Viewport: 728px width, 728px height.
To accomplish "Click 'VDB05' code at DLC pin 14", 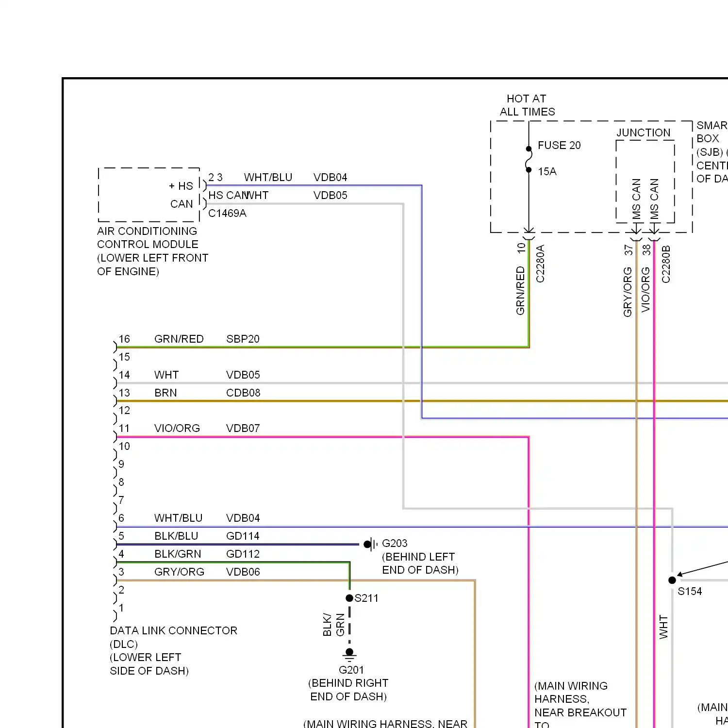I will [x=243, y=375].
